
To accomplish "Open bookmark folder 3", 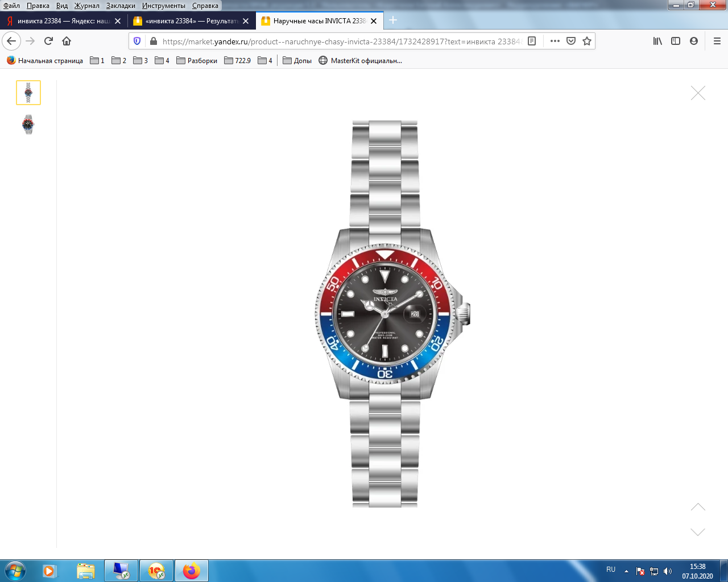I will pos(140,60).
